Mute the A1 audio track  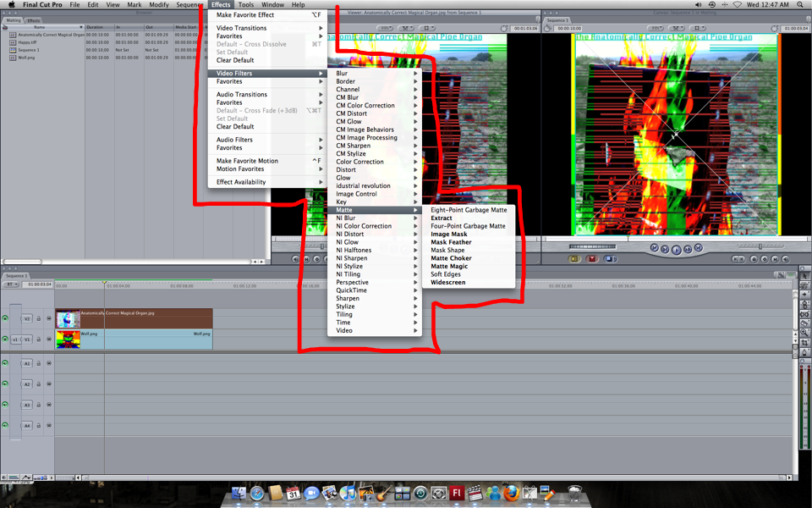pyautogui.click(x=5, y=363)
